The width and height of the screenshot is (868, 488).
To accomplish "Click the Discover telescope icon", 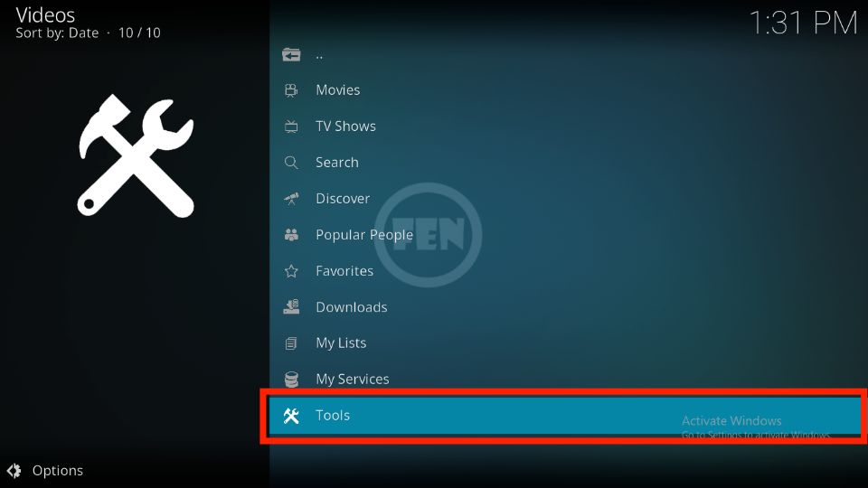I will 291,199.
